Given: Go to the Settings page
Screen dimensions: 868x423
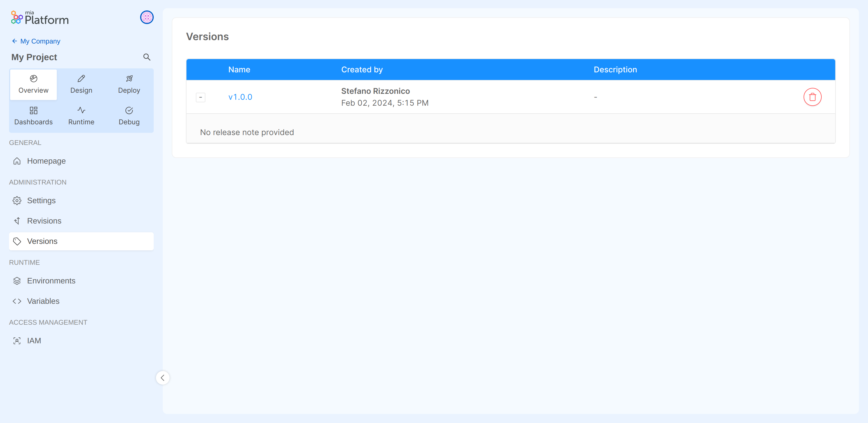Looking at the screenshot, I should point(41,200).
